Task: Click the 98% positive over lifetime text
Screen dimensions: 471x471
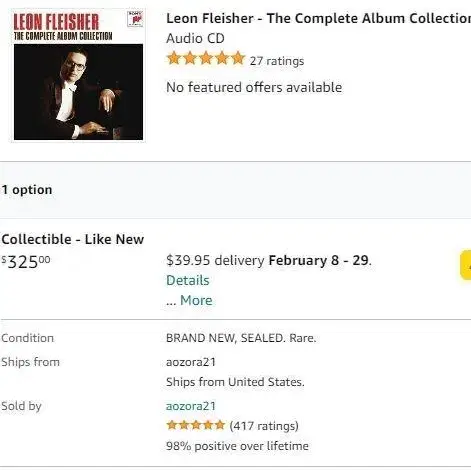Action: point(237,446)
